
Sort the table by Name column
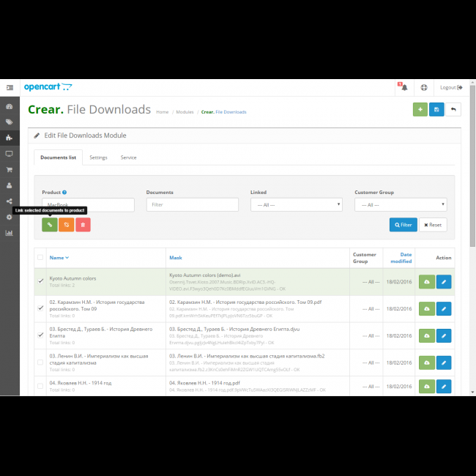tap(59, 258)
